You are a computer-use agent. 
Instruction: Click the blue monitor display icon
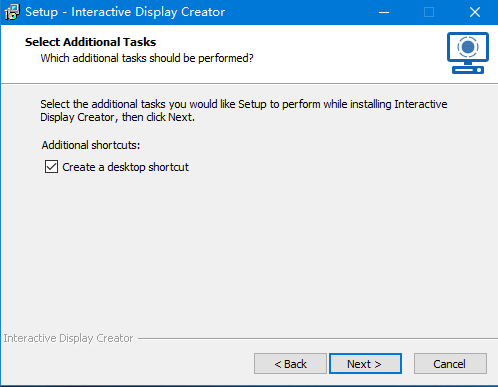468,53
